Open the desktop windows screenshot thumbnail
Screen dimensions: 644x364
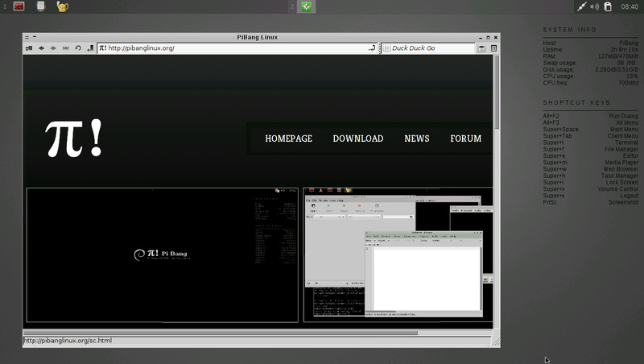[x=398, y=254]
